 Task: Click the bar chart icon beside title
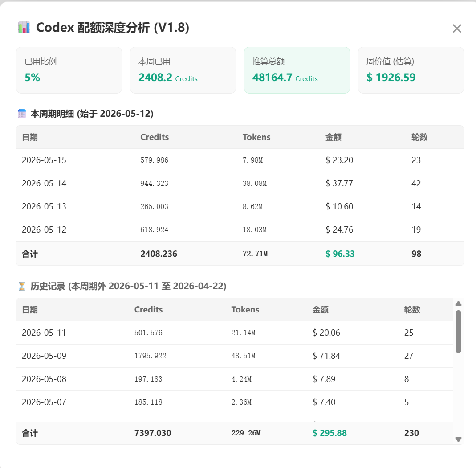click(x=24, y=27)
